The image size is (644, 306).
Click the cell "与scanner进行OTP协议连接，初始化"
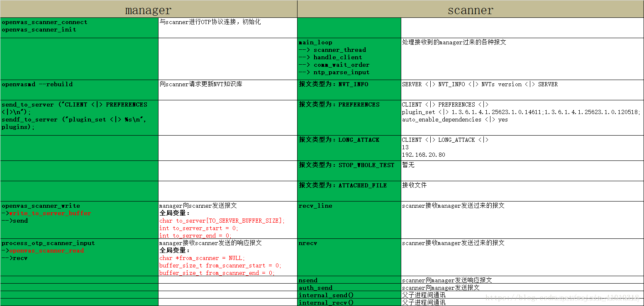[x=228, y=28]
